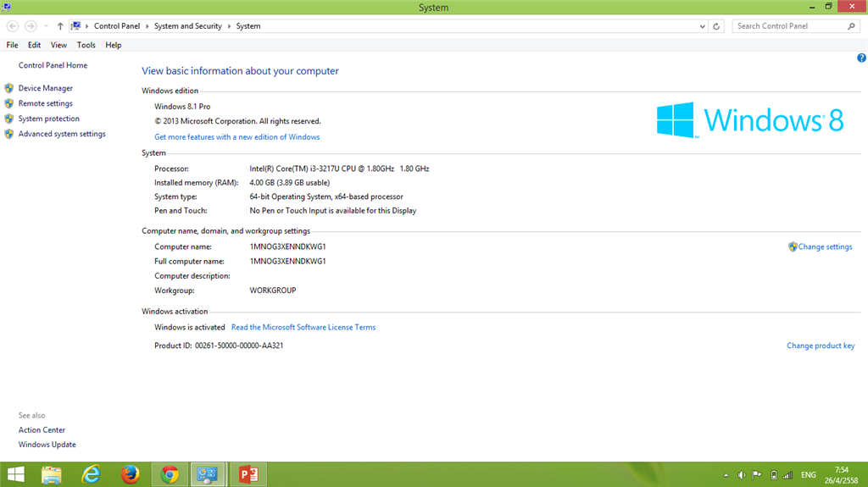Go to Control Panel Home
This screenshot has height=487, width=868.
[x=53, y=65]
